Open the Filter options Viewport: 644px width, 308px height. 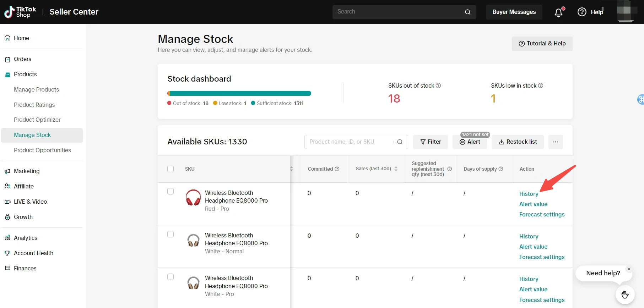431,142
